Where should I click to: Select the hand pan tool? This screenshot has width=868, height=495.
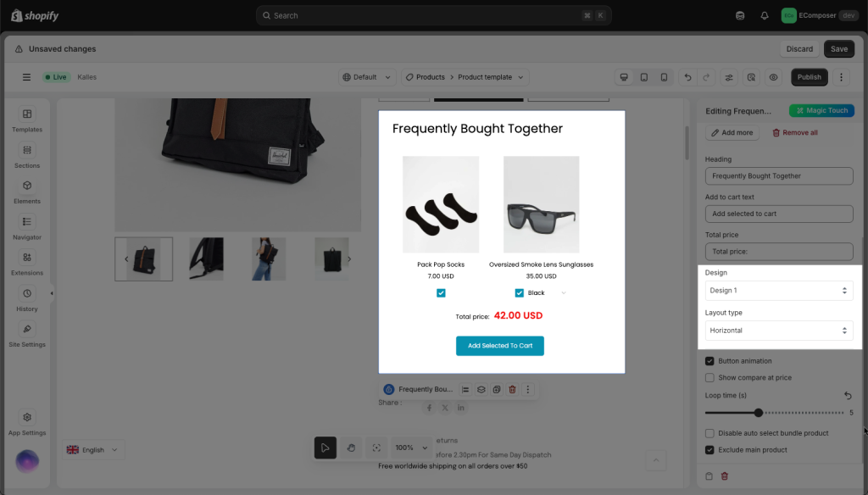tap(351, 448)
